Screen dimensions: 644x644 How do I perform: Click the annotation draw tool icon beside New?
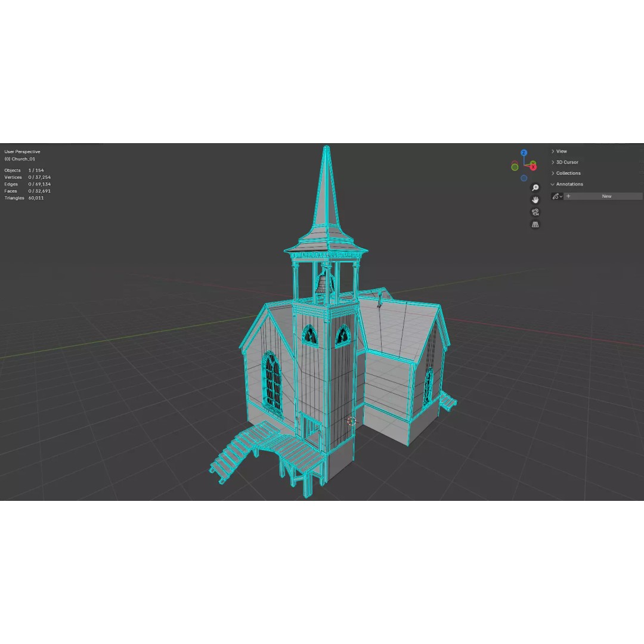pyautogui.click(x=556, y=196)
